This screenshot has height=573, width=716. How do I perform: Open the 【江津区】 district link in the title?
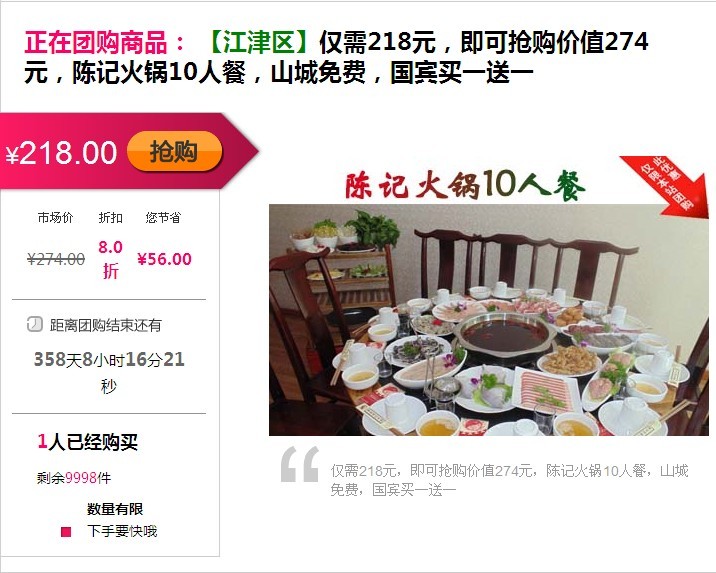point(259,42)
